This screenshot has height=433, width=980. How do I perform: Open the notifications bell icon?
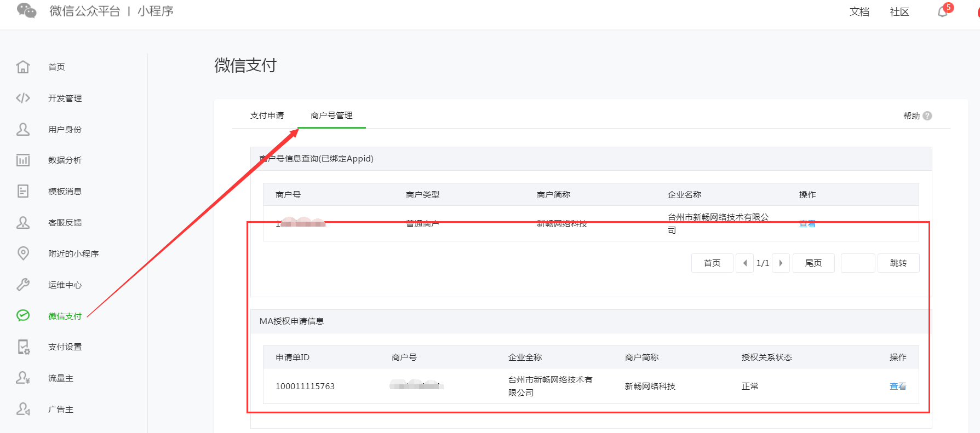[943, 11]
